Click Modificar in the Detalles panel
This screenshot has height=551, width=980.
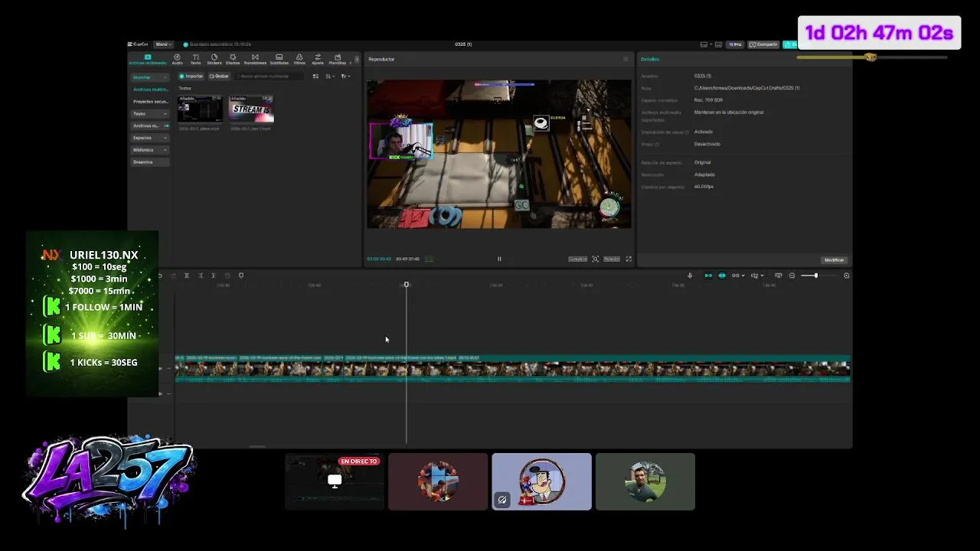[834, 260]
